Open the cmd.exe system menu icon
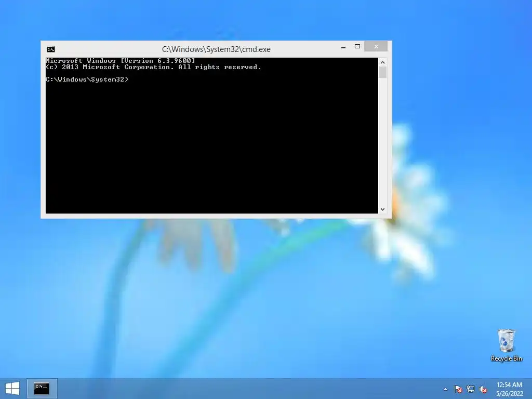The height and width of the screenshot is (399, 532). click(x=51, y=49)
